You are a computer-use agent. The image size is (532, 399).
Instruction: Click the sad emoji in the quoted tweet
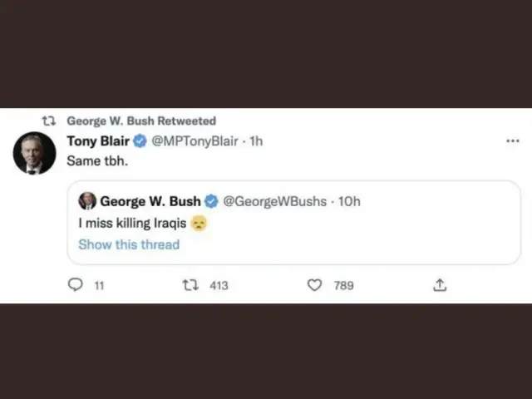(198, 223)
